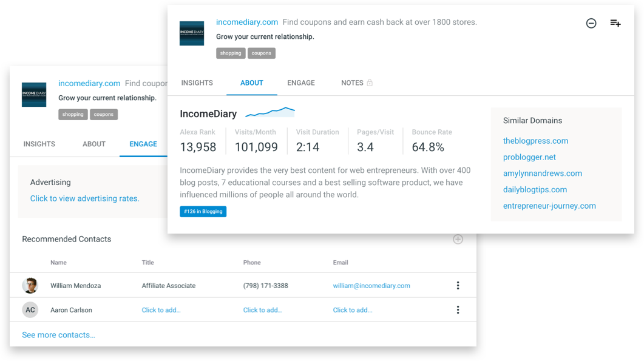The height and width of the screenshot is (361, 644).
Task: Open Insights tab in back card
Action: point(39,144)
